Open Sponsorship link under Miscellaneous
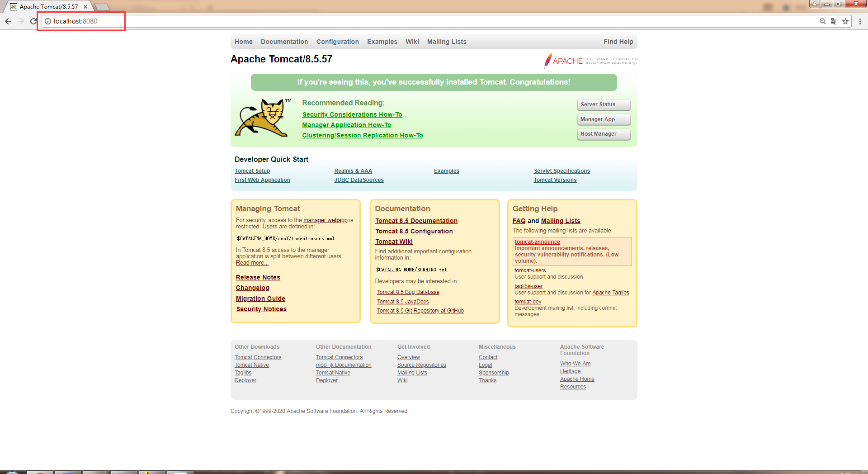This screenshot has width=868, height=474. [x=494, y=373]
